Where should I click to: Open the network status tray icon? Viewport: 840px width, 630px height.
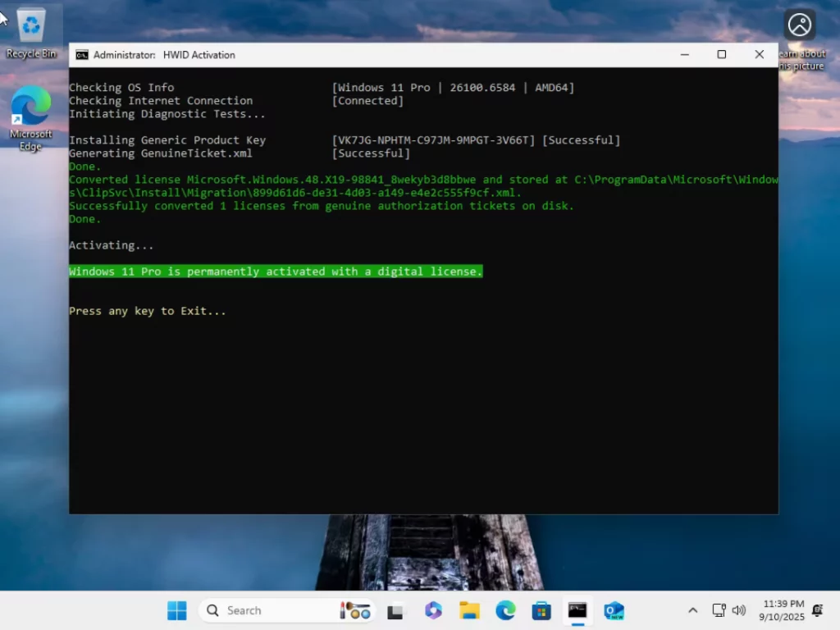(x=719, y=610)
